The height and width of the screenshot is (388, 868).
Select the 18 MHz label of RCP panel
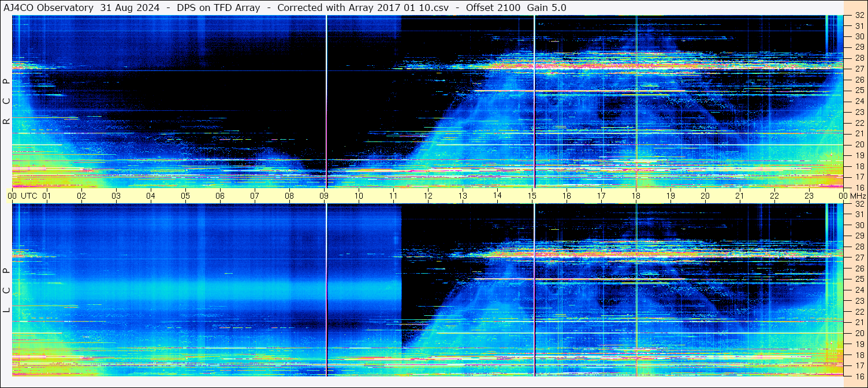(x=859, y=166)
